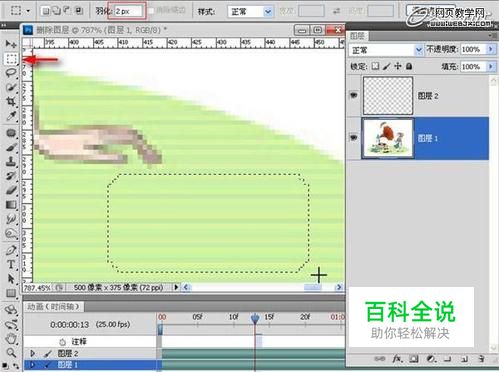Click the new selection mode icon
This screenshot has height=372, width=499.
pyautogui.click(x=46, y=11)
